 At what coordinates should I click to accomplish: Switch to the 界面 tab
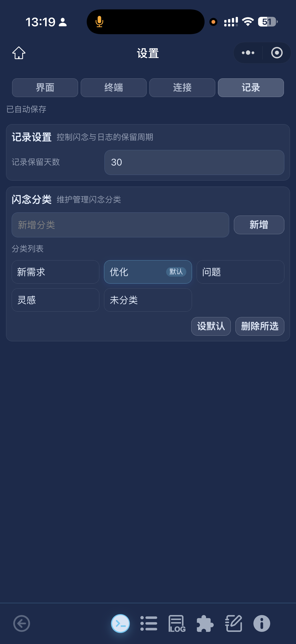pyautogui.click(x=45, y=88)
